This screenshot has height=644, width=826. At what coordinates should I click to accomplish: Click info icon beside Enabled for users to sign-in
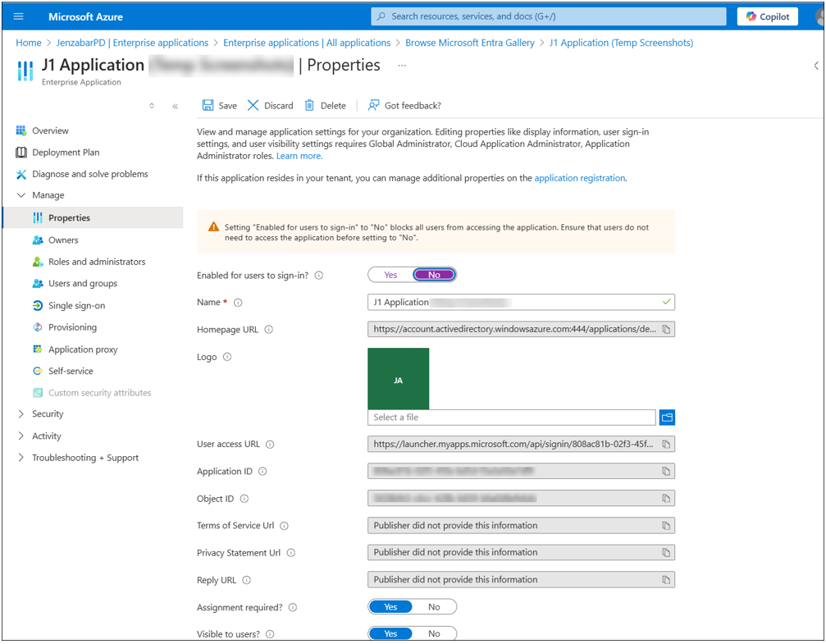(319, 276)
